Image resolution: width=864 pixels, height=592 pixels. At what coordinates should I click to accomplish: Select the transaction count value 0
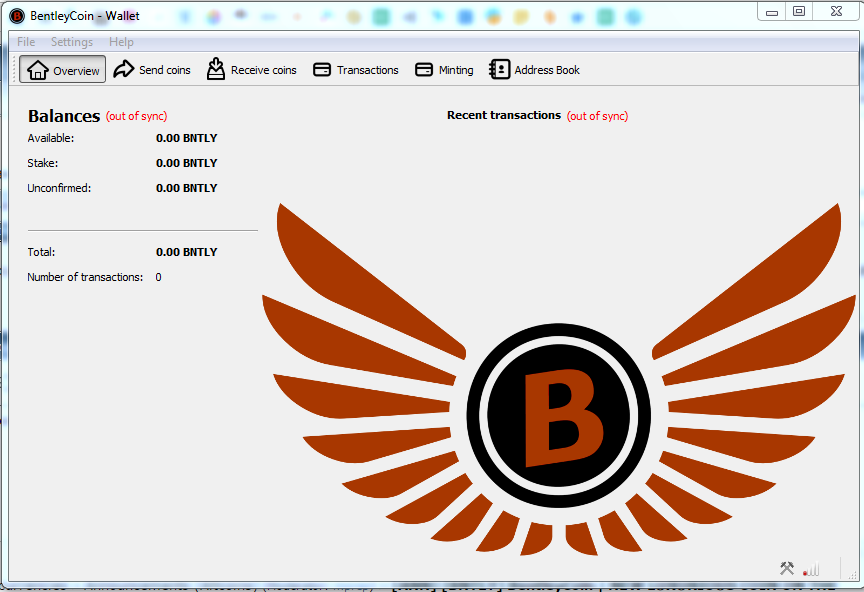pos(158,277)
